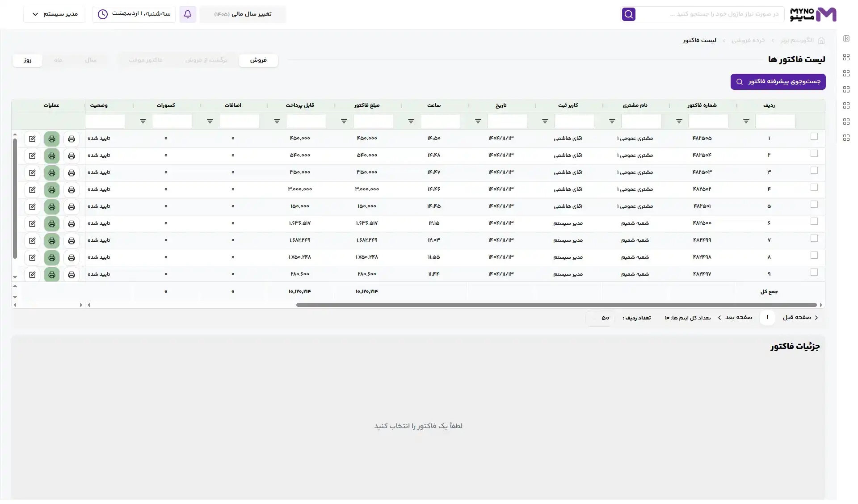The image size is (858, 504).
Task: Open filter icon for مبلغ فاکتور column
Action: click(344, 121)
